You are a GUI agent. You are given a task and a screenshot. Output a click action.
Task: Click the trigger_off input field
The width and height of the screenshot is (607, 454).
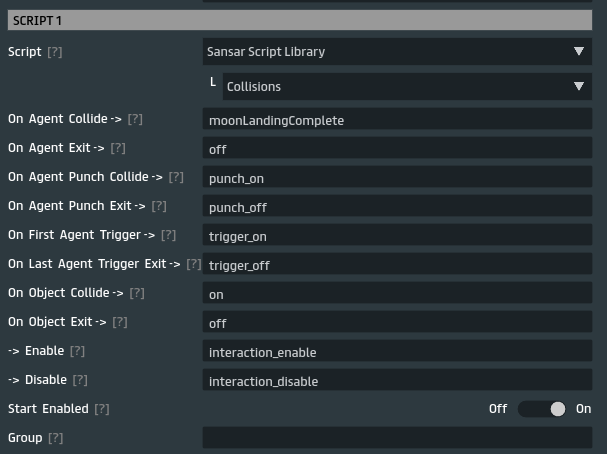pos(397,265)
